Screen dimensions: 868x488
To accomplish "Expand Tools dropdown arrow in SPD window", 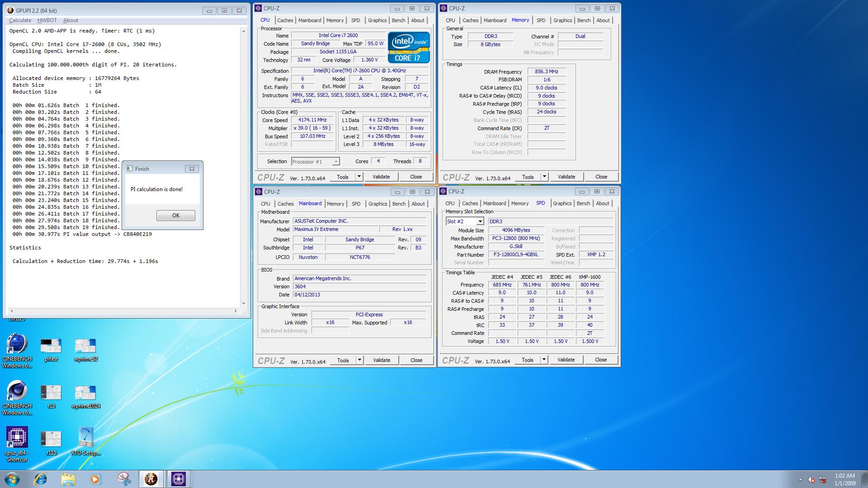I will point(544,360).
